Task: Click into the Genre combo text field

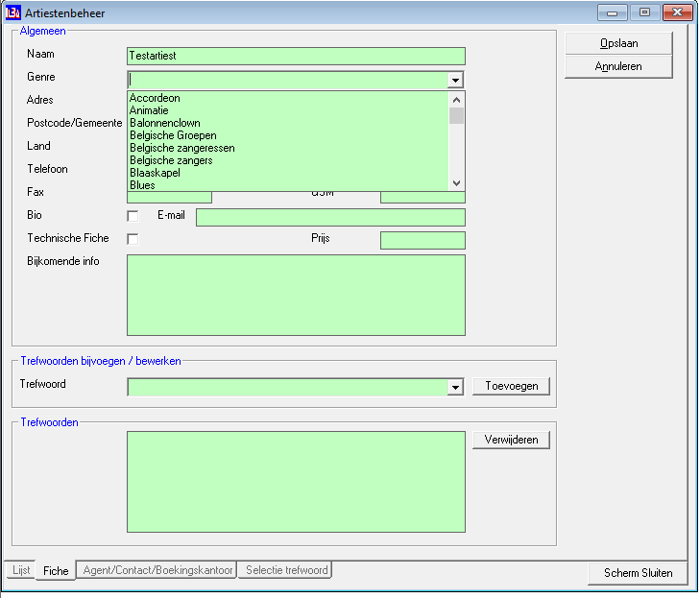Action: point(288,81)
